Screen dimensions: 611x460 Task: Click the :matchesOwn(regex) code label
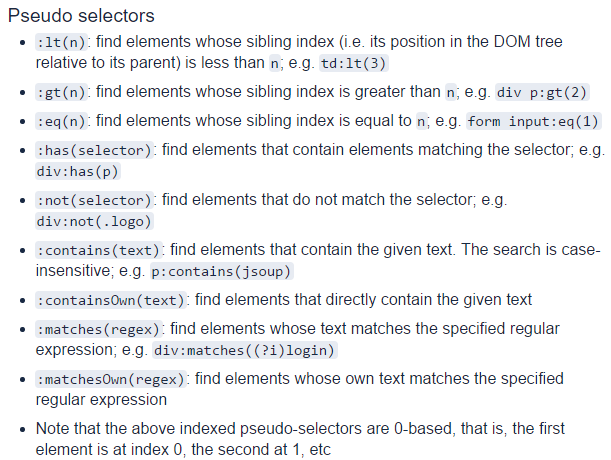click(x=111, y=379)
